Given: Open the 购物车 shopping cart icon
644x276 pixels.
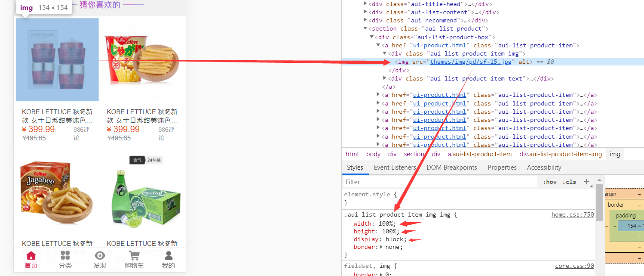Looking at the screenshot, I should pos(134,255).
